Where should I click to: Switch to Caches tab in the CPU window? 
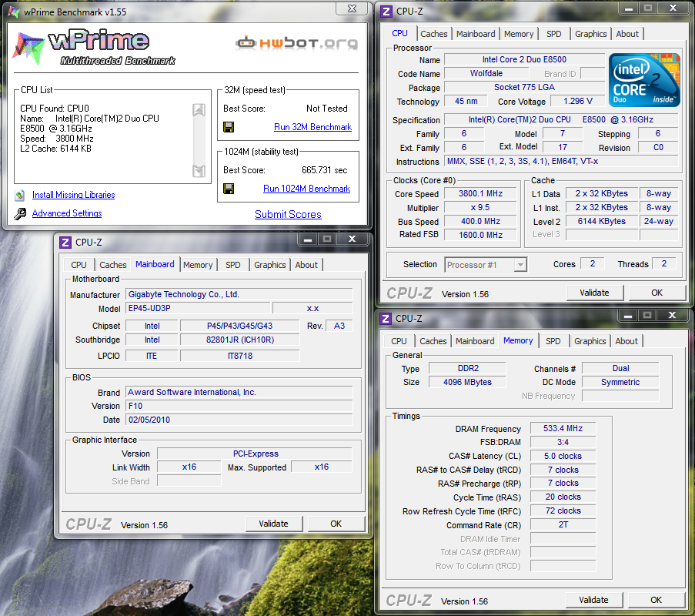pos(433,34)
